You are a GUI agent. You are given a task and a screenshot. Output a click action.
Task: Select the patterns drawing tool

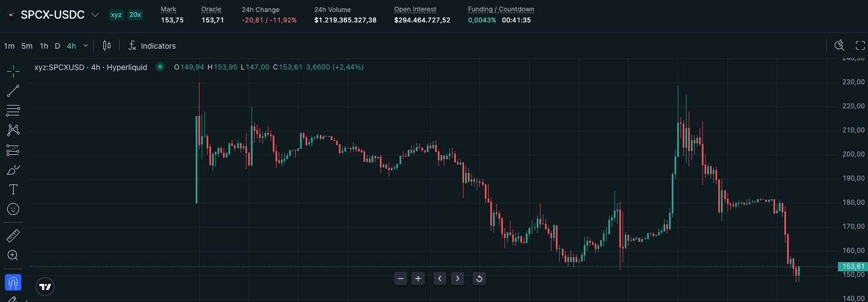point(13,130)
